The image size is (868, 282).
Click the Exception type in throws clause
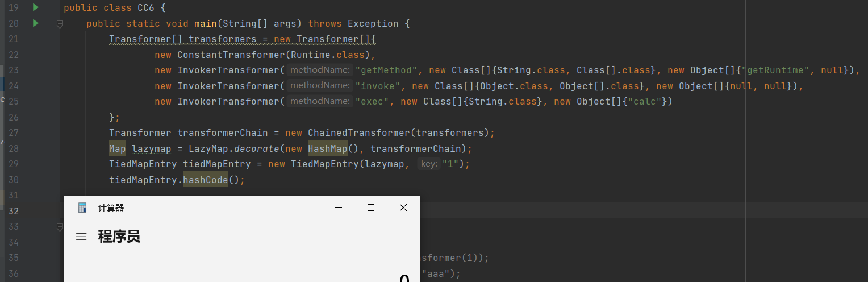pos(373,24)
